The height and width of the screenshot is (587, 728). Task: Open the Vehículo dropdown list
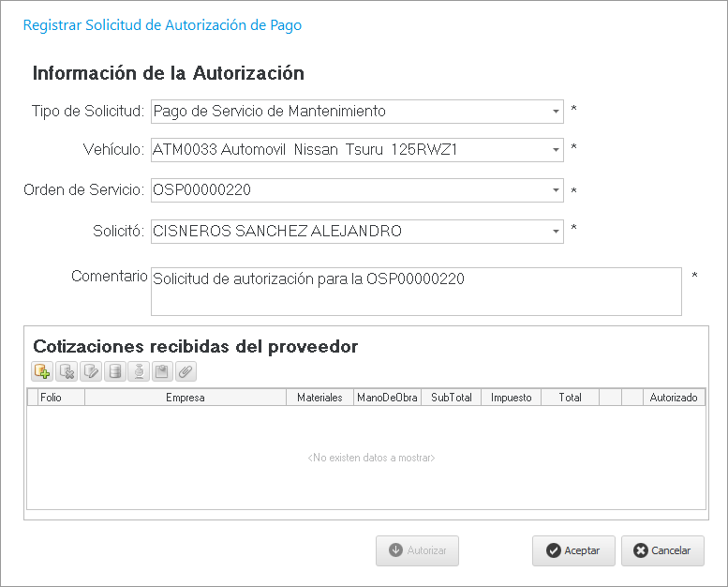[x=555, y=150]
